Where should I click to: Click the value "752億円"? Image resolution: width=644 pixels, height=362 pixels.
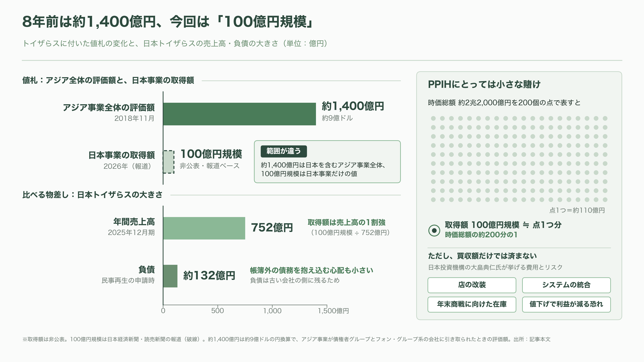pyautogui.click(x=272, y=228)
